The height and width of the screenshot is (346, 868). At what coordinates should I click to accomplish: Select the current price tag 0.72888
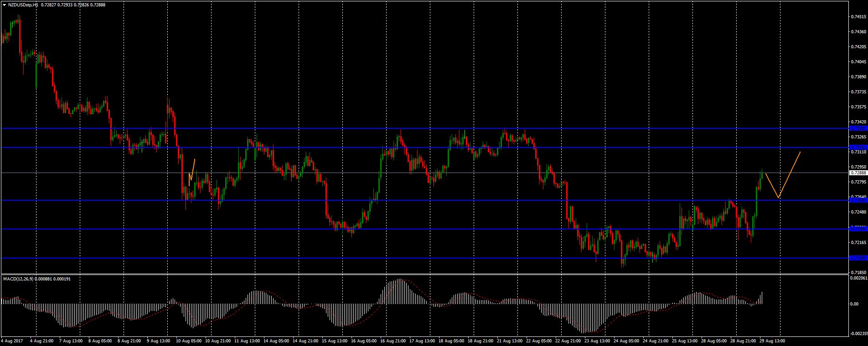pyautogui.click(x=858, y=173)
